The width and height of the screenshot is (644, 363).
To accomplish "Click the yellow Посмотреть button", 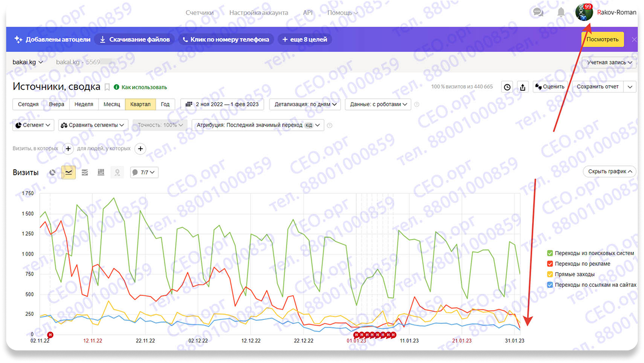I will click(602, 39).
